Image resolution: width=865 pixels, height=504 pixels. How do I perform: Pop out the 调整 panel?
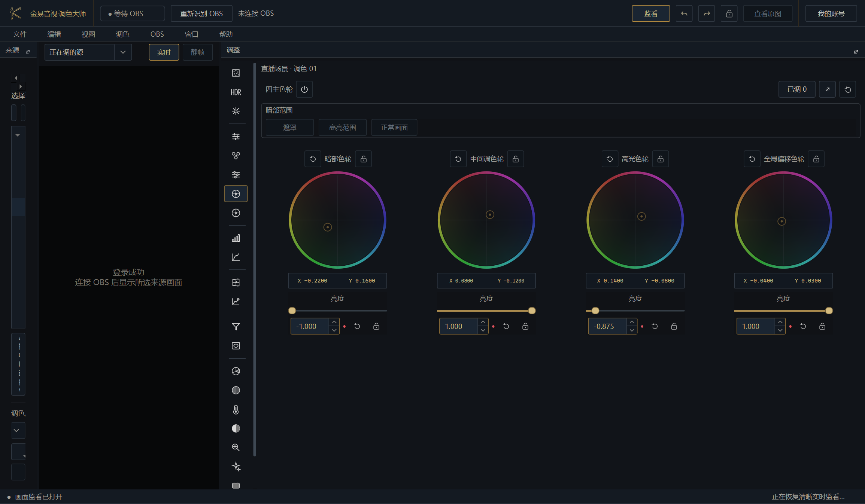(856, 52)
